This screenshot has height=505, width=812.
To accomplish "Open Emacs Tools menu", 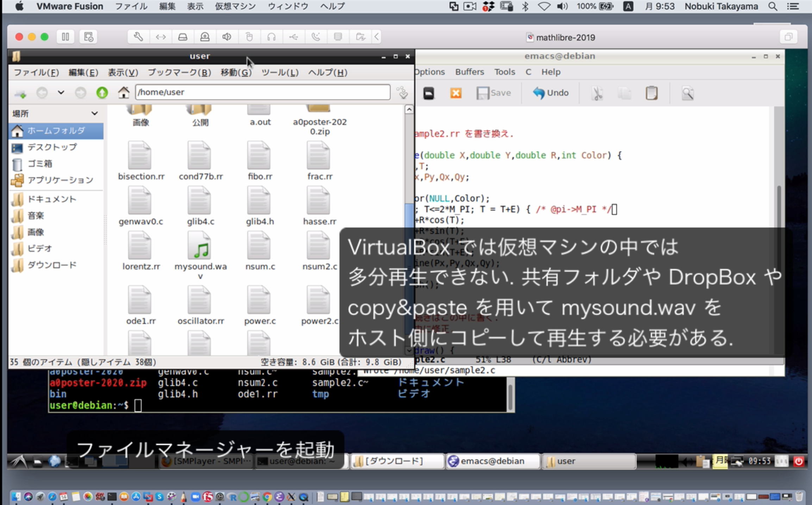I will [505, 72].
